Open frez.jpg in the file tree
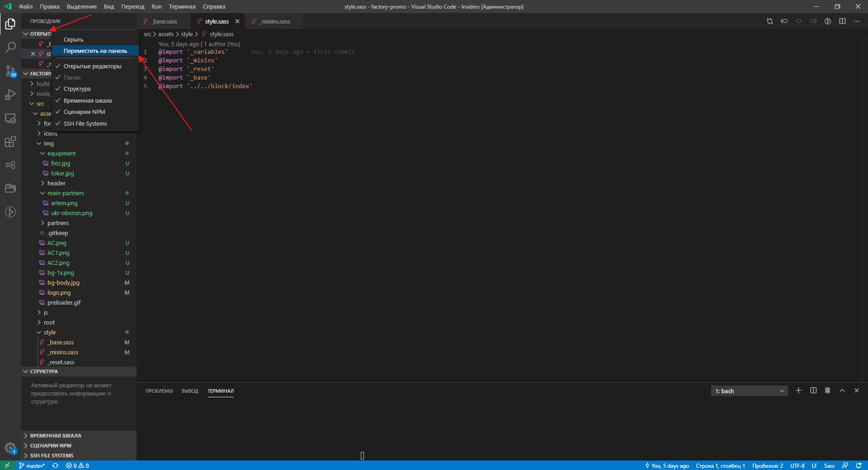Screen dimensions: 868x470 [79, 163]
